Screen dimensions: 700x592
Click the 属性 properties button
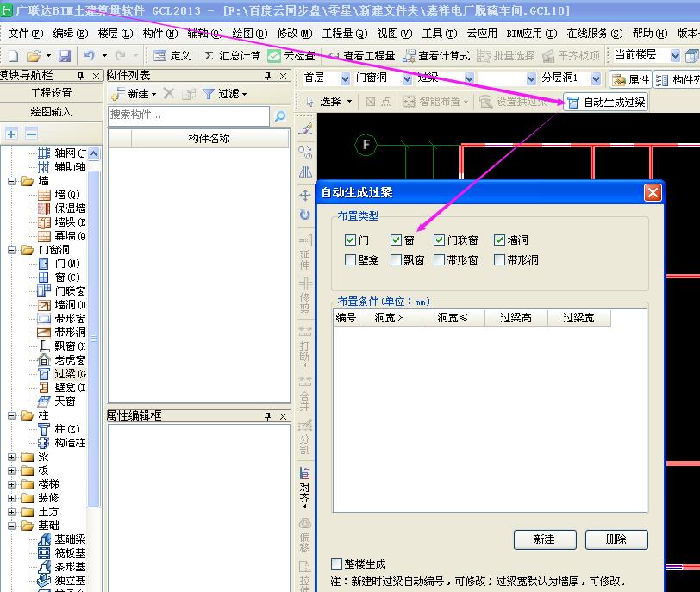coord(631,79)
